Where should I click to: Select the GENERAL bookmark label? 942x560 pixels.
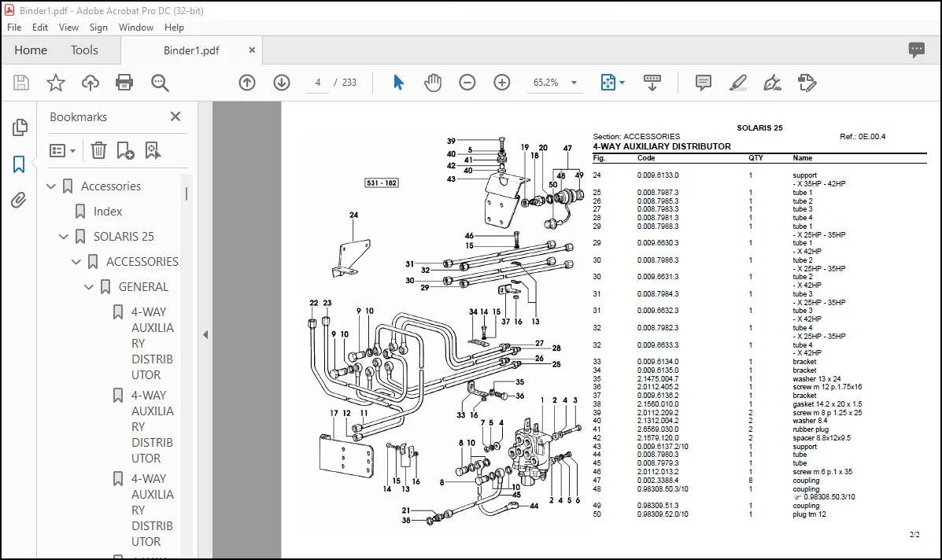tap(143, 288)
